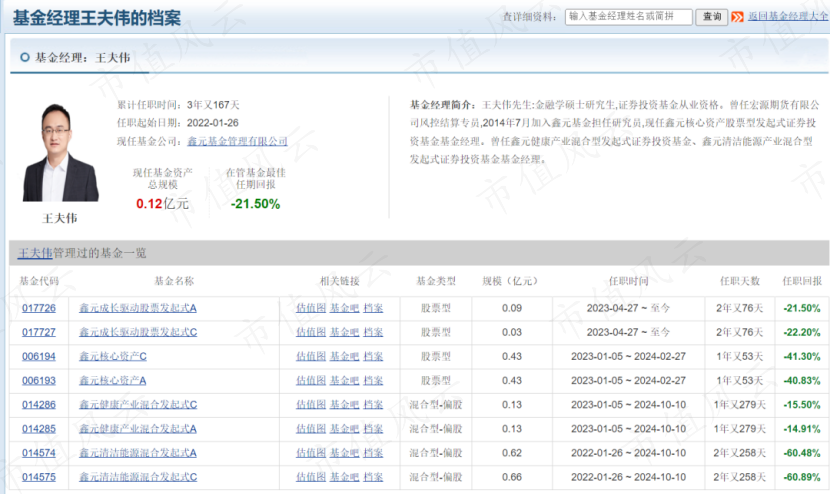The image size is (830, 494).
Task: Open 档案 for fund 017727
Action: coord(373,333)
